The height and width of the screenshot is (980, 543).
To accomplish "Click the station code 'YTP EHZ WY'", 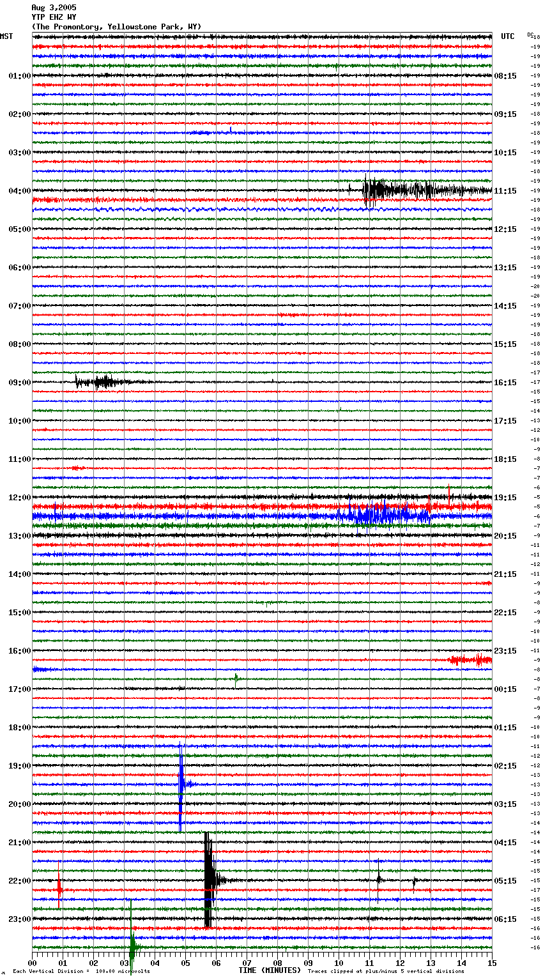I will click(x=54, y=17).
